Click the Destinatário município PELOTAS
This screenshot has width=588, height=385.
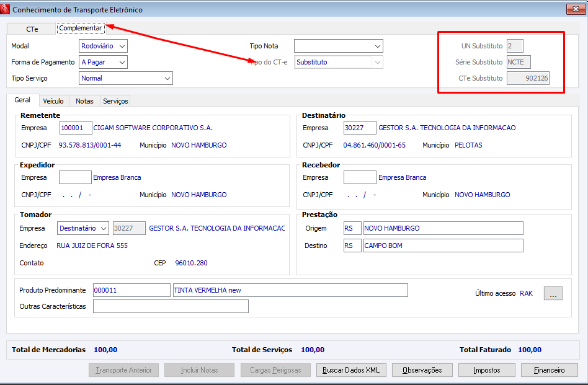point(468,145)
